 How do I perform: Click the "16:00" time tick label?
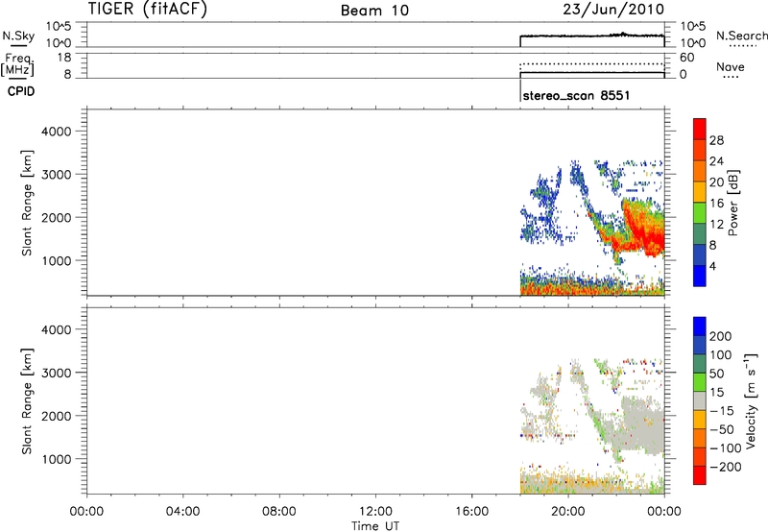471,512
